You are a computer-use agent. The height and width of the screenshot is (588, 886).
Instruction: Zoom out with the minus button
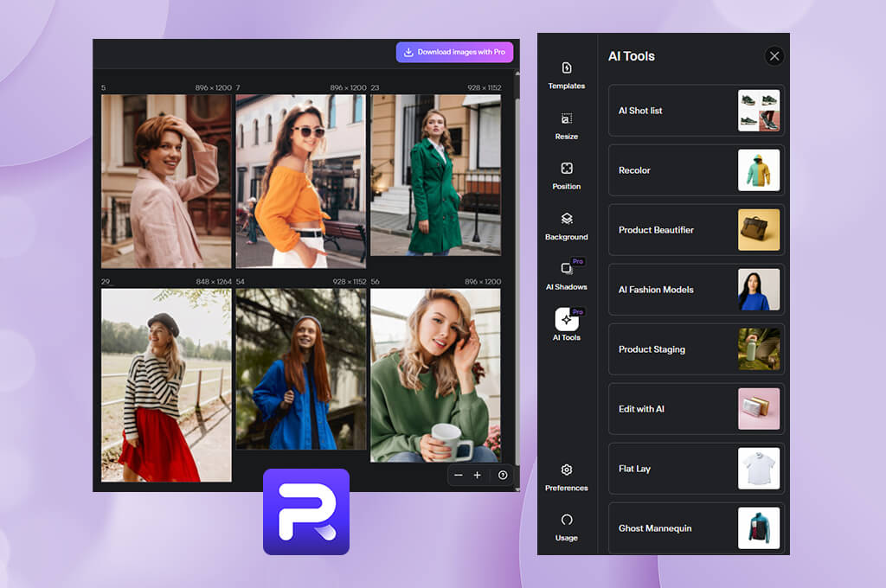click(x=459, y=475)
